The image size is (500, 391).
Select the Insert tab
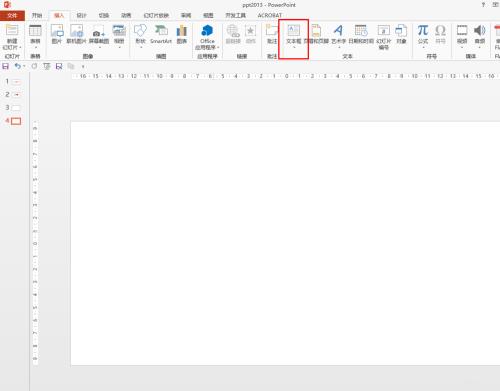[x=59, y=15]
